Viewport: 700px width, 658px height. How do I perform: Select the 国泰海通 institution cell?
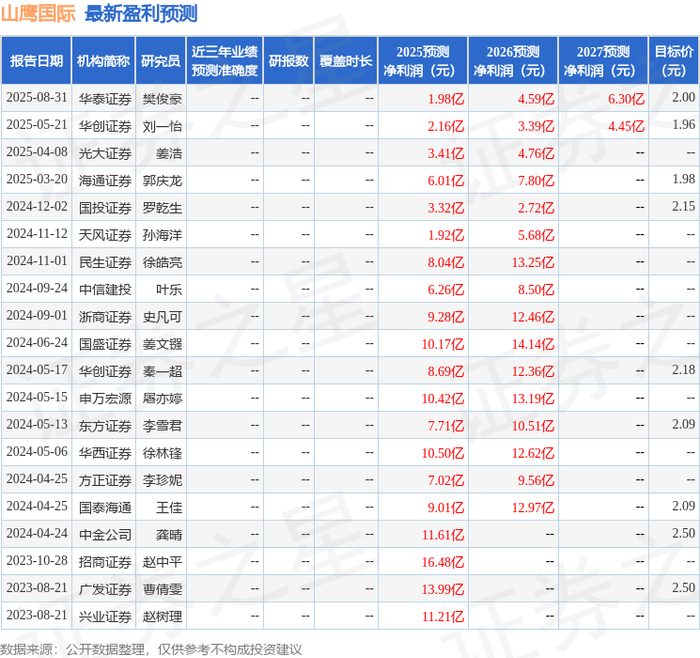point(105,507)
